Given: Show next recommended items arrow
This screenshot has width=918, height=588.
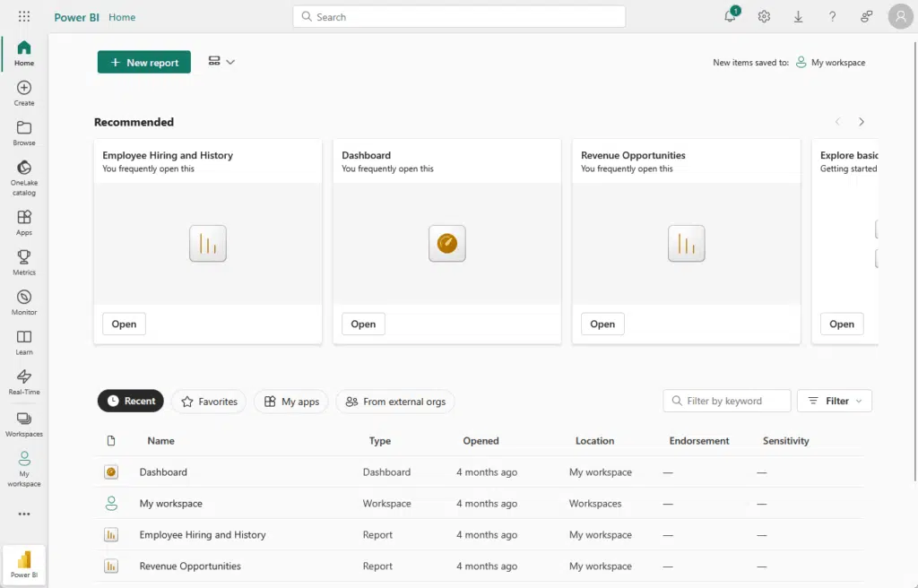Looking at the screenshot, I should click(862, 122).
